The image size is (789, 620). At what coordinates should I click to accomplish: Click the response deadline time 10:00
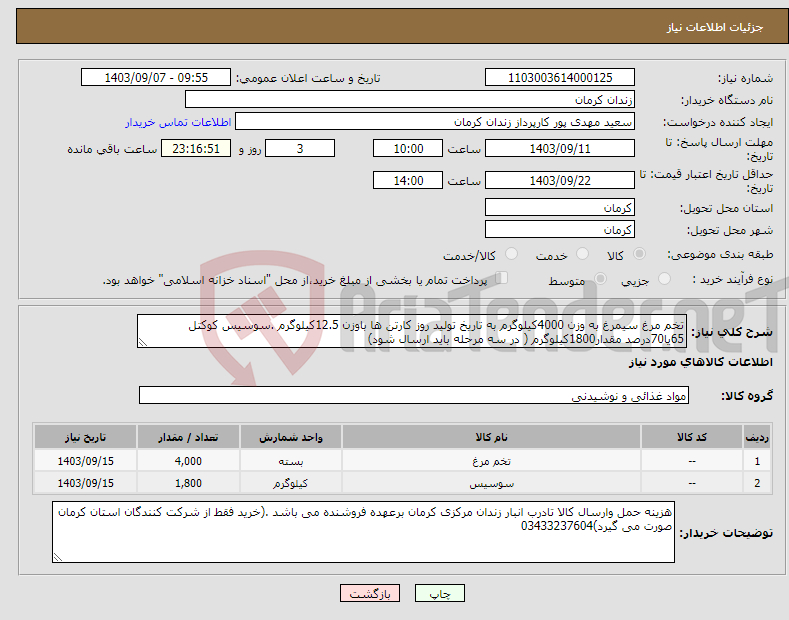pyautogui.click(x=408, y=148)
